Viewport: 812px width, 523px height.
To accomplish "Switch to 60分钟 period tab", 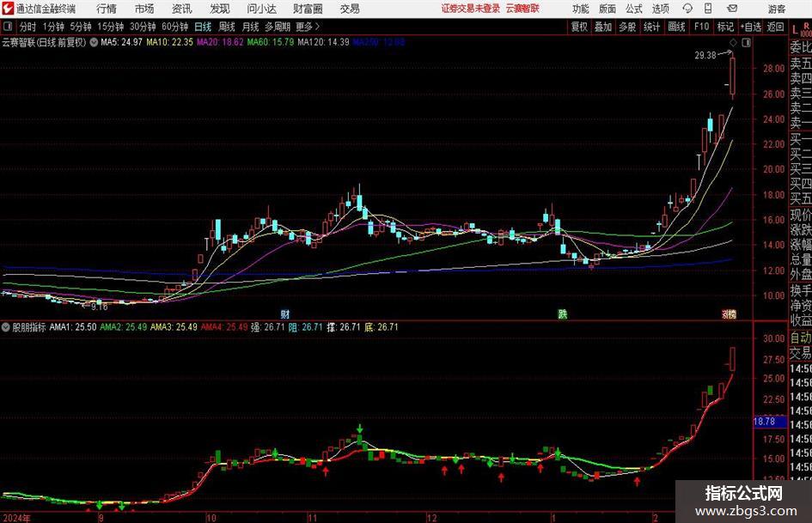I will [174, 27].
